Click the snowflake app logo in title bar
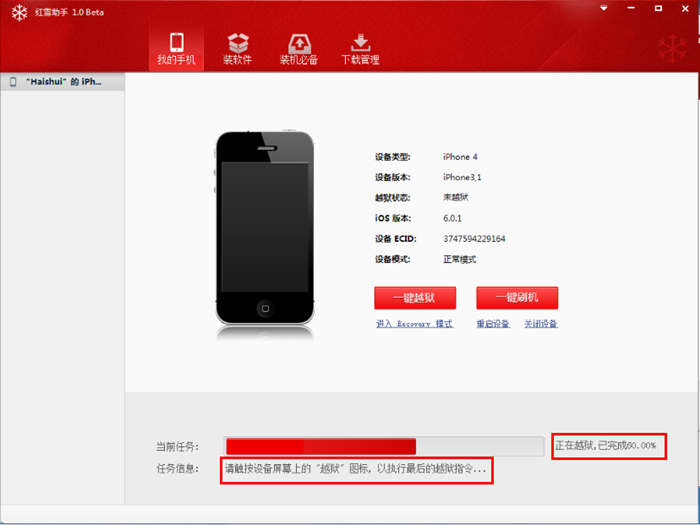 click(17, 12)
